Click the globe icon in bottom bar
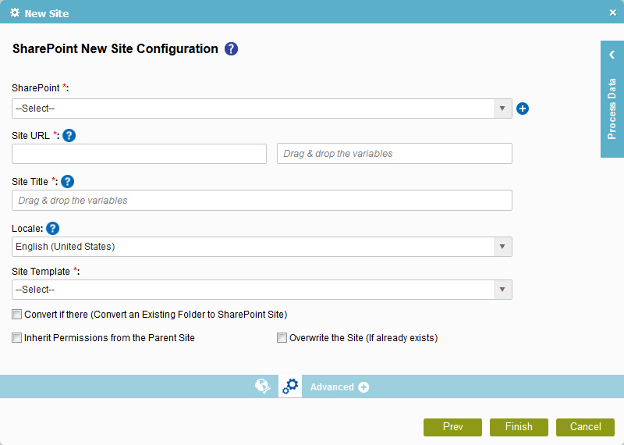 tap(263, 386)
